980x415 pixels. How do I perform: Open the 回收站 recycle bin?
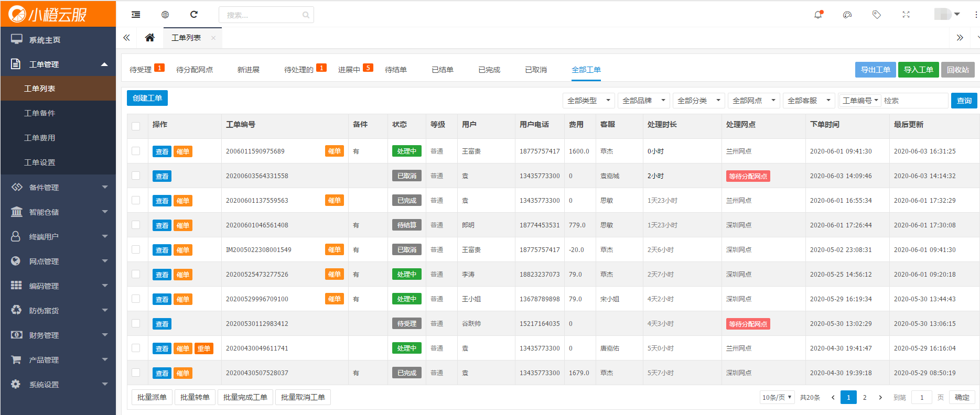point(958,70)
